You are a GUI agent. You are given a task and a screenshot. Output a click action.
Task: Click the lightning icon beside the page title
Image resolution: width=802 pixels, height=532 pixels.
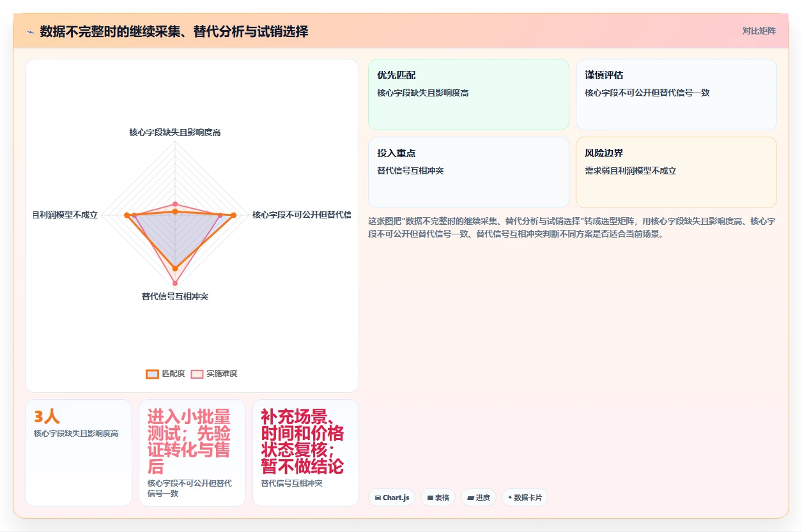[30, 31]
